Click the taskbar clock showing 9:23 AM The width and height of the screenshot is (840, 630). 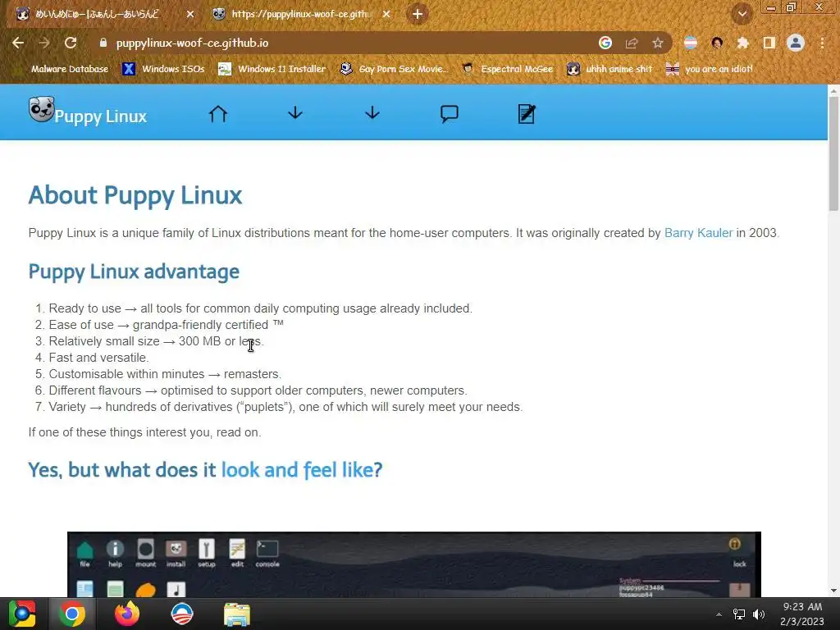point(802,614)
